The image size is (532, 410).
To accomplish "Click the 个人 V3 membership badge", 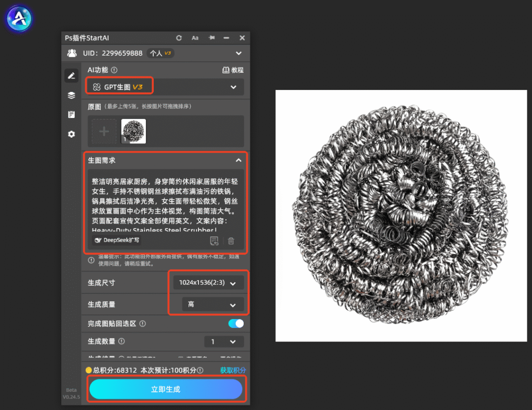I will pos(161,54).
